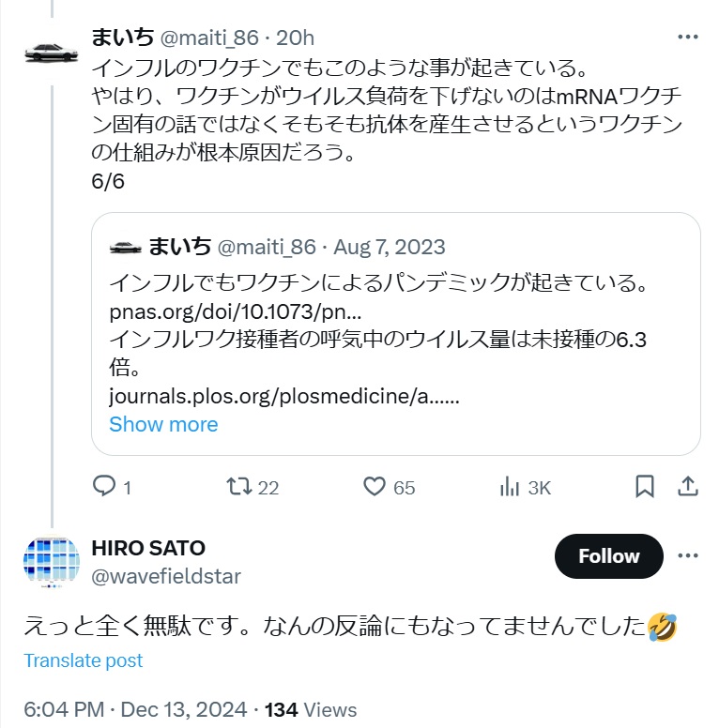Open the @wavefieldstar handle

click(x=166, y=577)
